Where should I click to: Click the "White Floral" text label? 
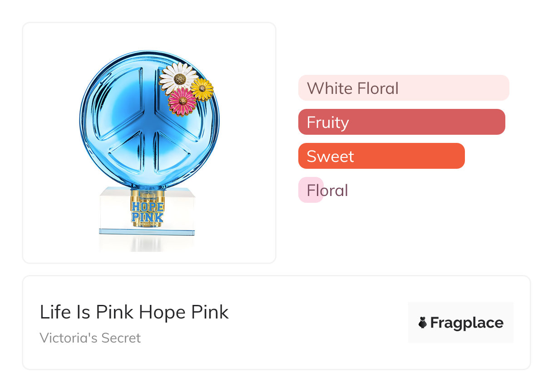(353, 88)
